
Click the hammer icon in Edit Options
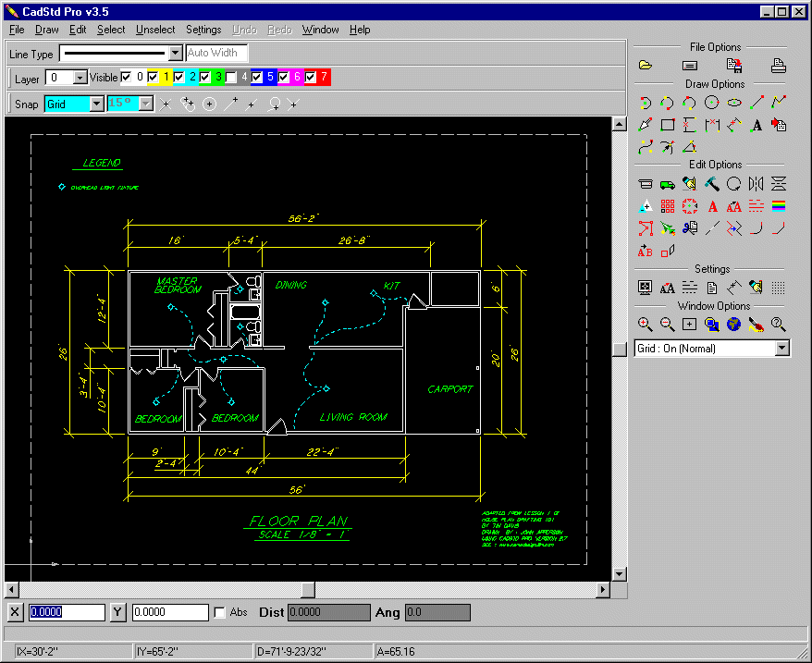click(711, 183)
